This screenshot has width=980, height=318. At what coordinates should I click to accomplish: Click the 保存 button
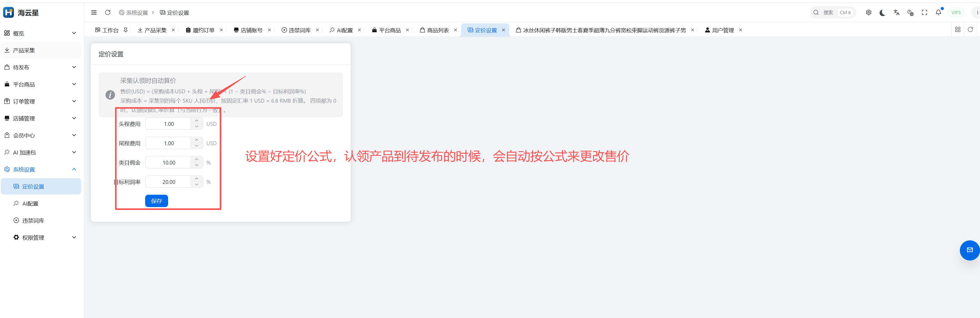(x=156, y=201)
